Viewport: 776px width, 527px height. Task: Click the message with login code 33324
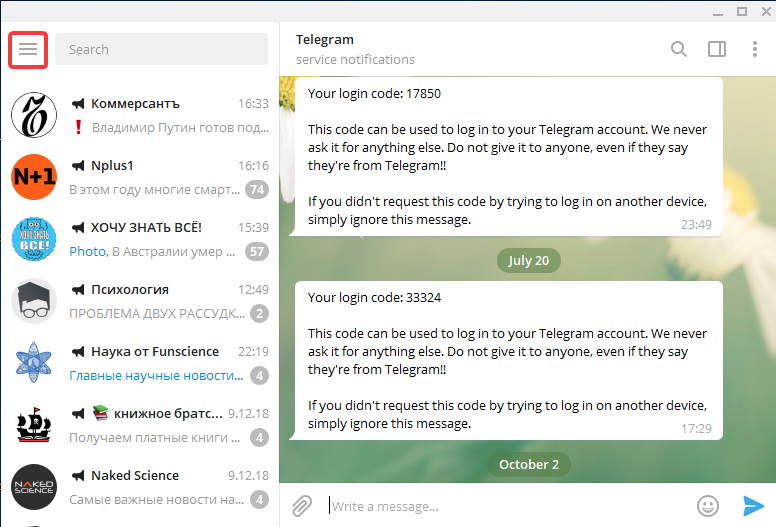(x=508, y=360)
